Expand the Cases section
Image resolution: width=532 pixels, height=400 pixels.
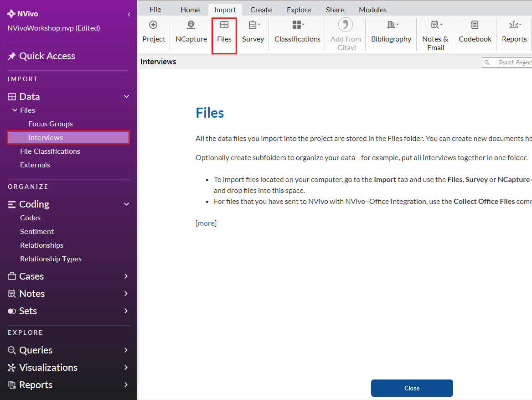126,276
